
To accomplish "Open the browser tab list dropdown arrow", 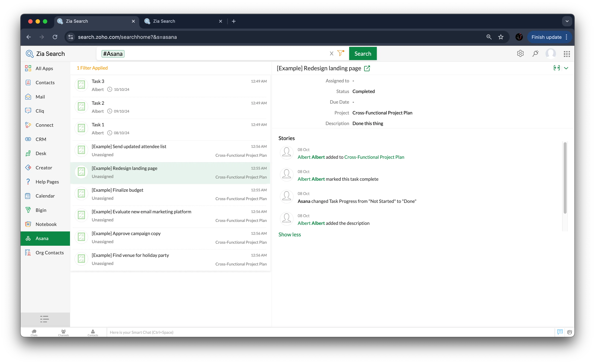I will point(567,21).
